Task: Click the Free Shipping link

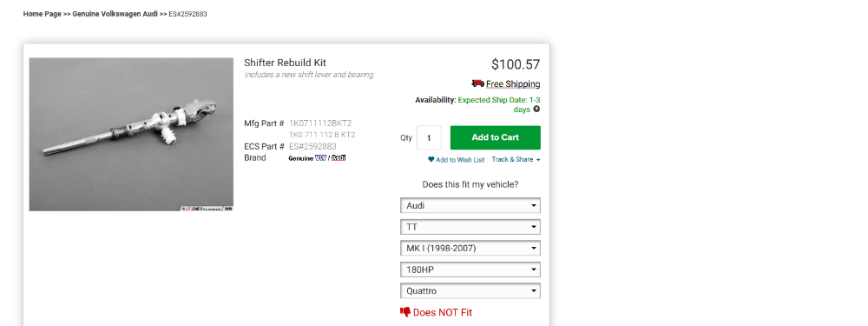Action: [x=513, y=84]
